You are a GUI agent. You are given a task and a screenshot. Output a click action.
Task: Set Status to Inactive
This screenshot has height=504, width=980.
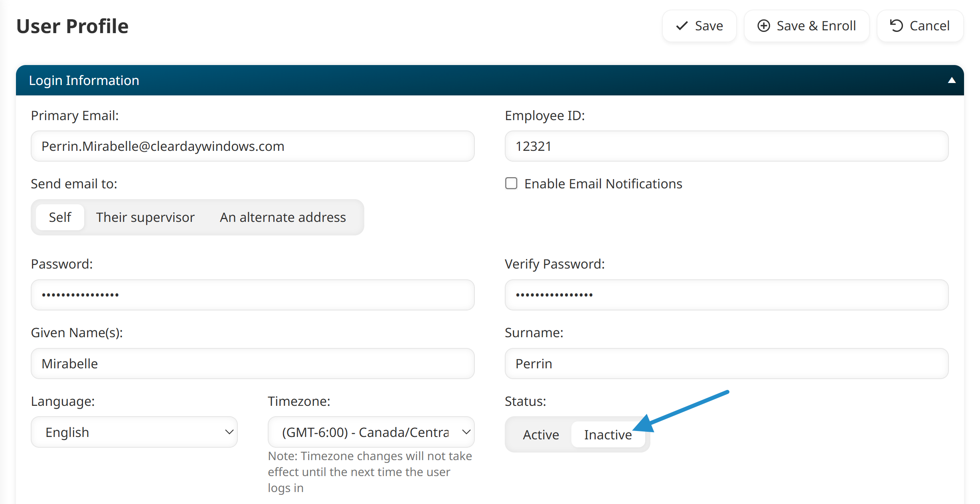(607, 435)
